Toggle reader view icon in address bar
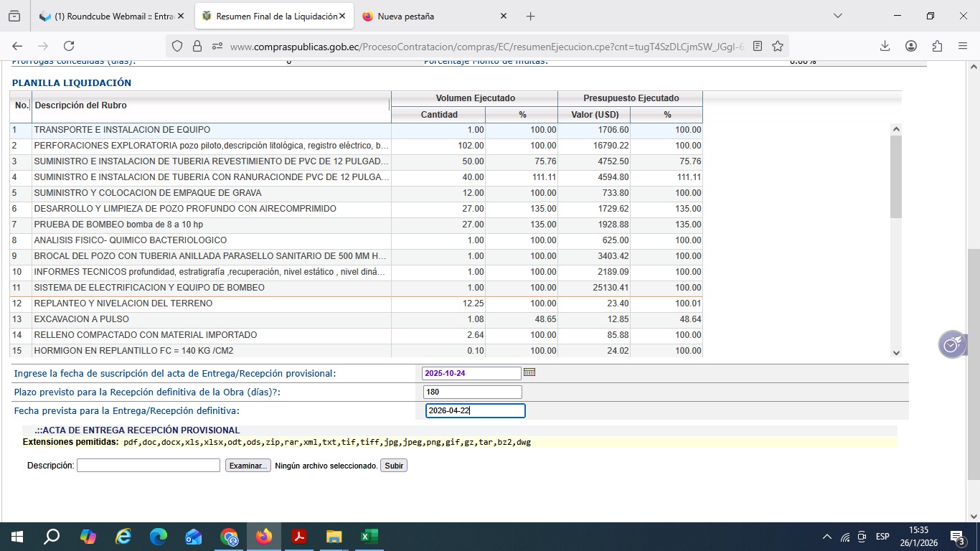This screenshot has width=980, height=551. (758, 46)
